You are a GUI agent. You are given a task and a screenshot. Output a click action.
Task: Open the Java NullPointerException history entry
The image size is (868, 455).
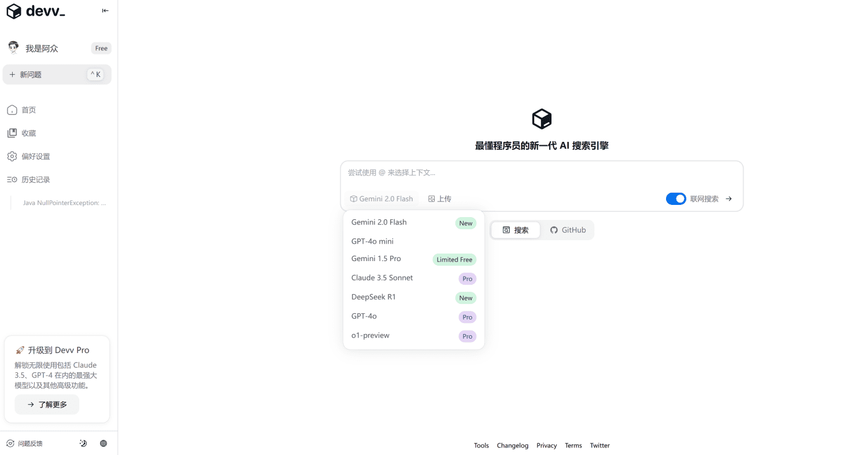(64, 203)
